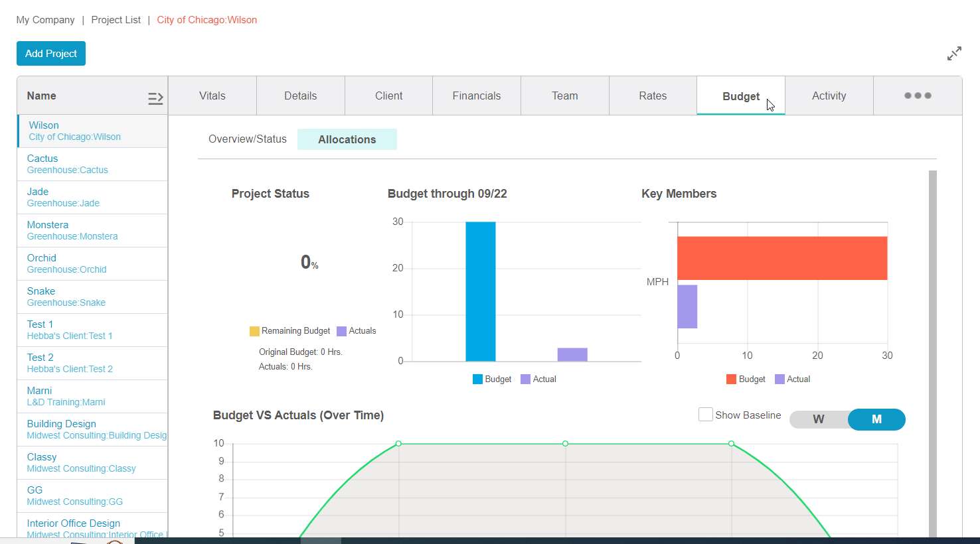Open the Orchid project
Viewport: 980px width, 544px height.
click(92, 263)
